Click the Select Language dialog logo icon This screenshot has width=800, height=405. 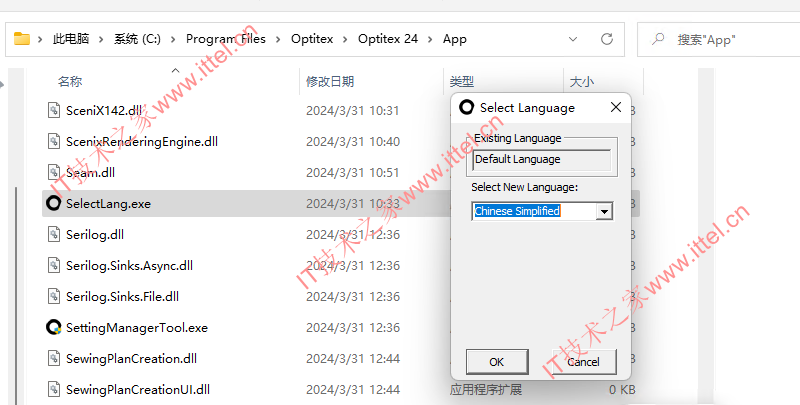tap(466, 107)
